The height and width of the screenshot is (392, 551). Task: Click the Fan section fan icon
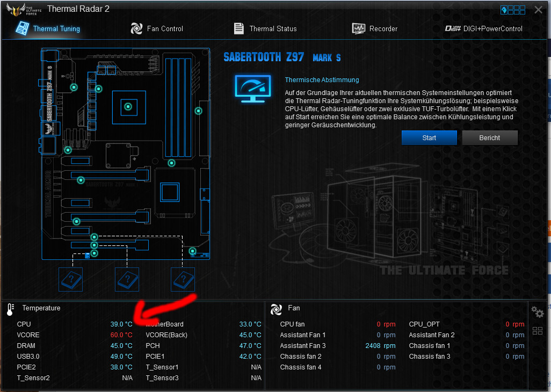coord(276,309)
